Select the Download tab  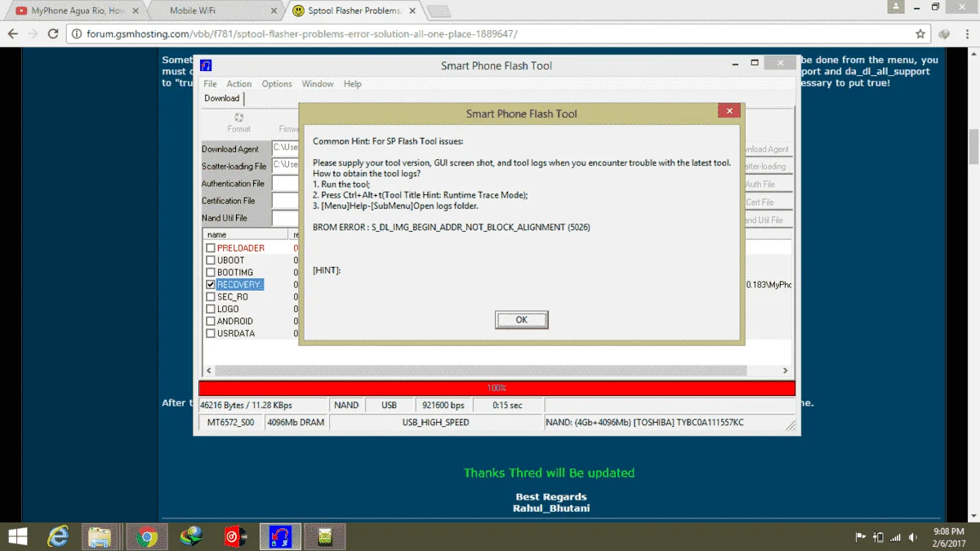222,98
